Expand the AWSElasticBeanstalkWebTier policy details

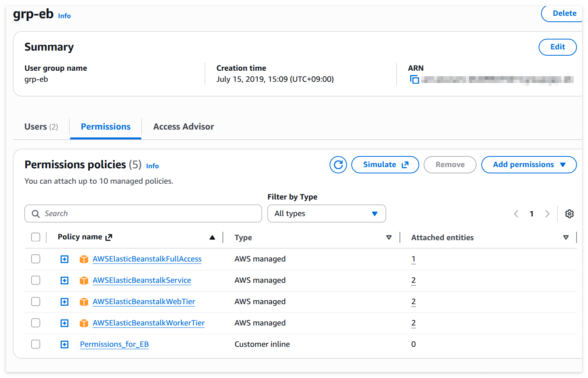point(64,302)
